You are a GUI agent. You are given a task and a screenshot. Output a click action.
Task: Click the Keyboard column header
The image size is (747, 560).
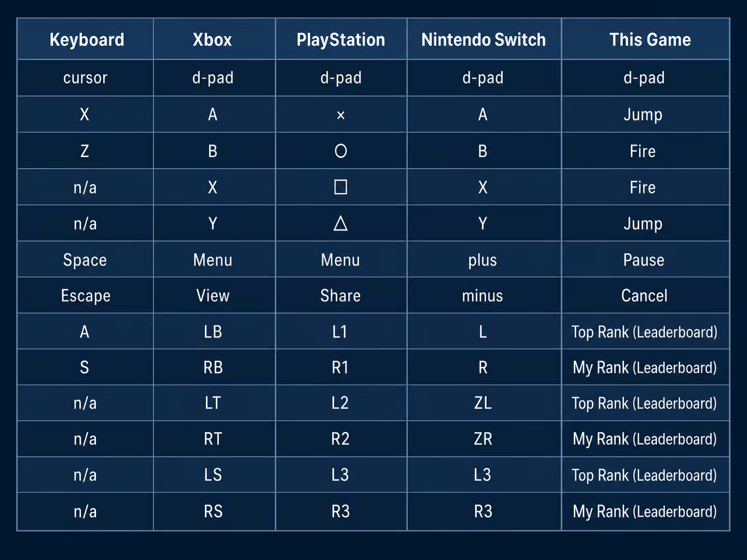click(87, 40)
